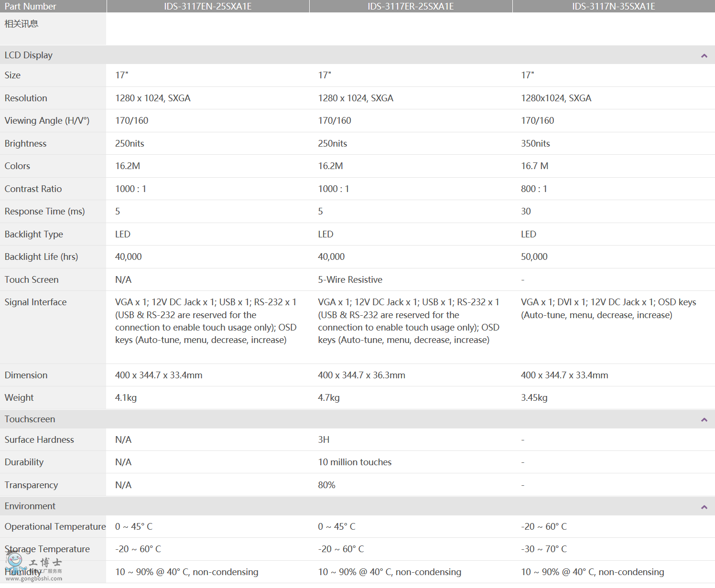Collapse the LCD Display section chevron

[x=704, y=56]
